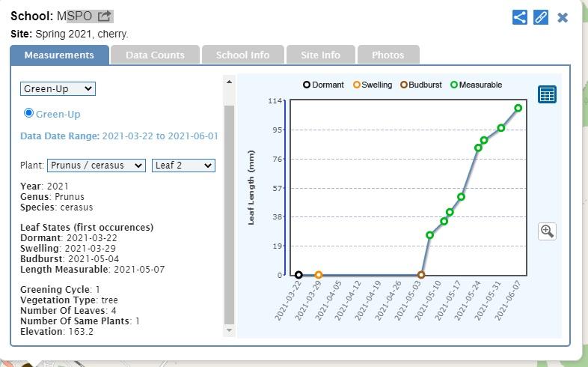Screen dimensions: 588x367
Task: Close the school popup with X
Action: [563, 17]
